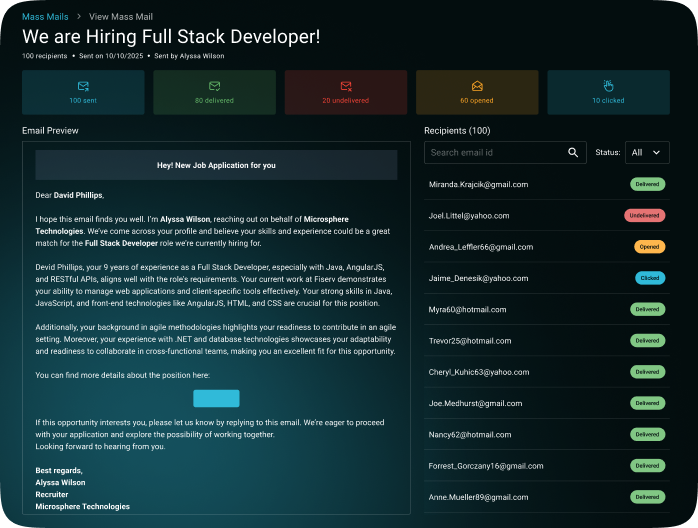Image resolution: width=698 pixels, height=528 pixels.
Task: Select the 10 clicked stat card
Action: click(x=609, y=92)
